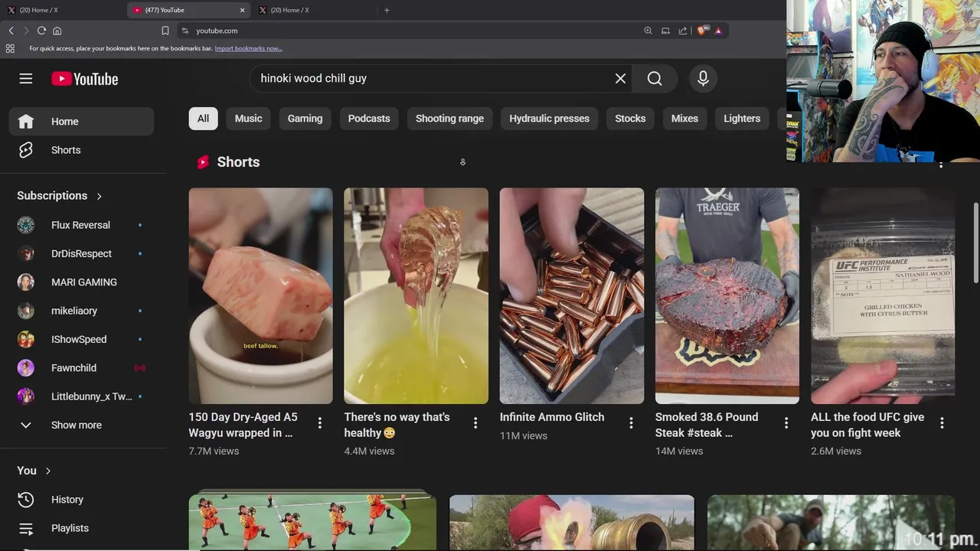Select the Music filter chip
This screenshot has height=551, width=980.
(x=248, y=119)
